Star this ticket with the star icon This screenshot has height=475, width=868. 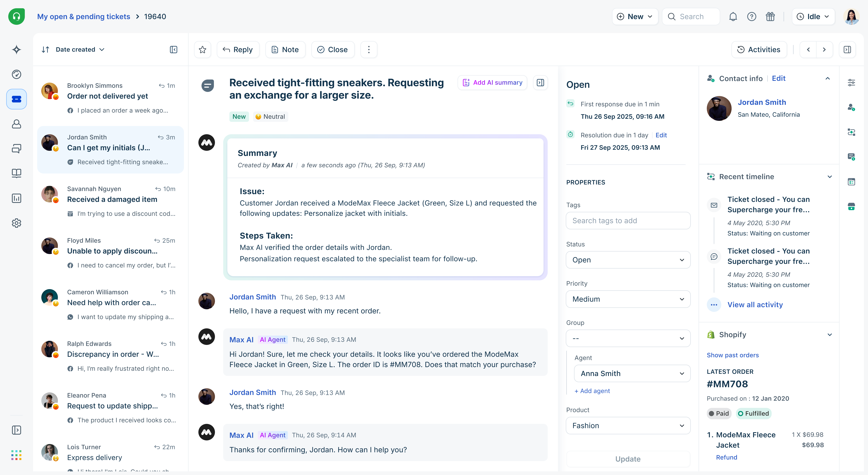pos(203,50)
